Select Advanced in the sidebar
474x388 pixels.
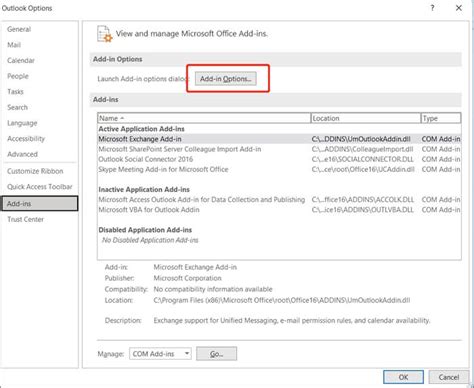click(x=22, y=154)
